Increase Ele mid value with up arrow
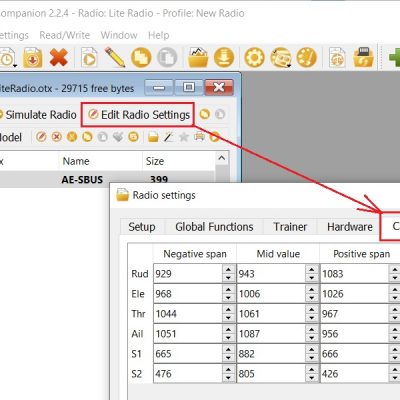 312,290
